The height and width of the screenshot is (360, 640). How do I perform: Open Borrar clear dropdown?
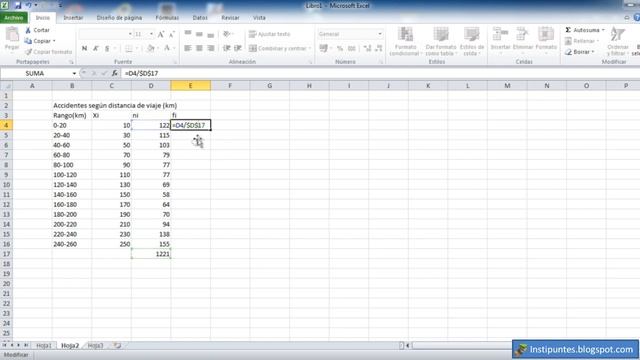pos(580,52)
